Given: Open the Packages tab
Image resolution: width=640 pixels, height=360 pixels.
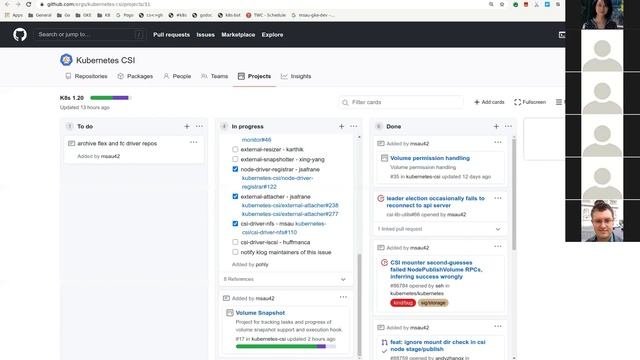Looking at the screenshot, I should pos(135,76).
